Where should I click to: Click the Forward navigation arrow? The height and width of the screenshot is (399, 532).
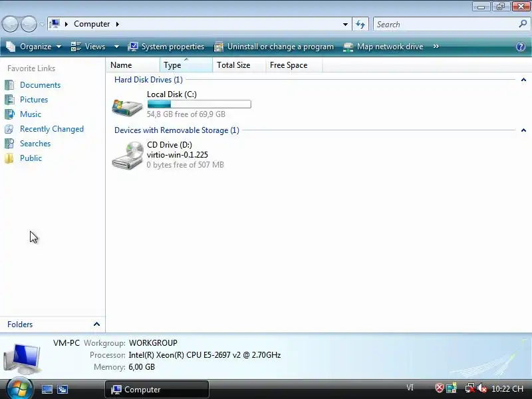[x=29, y=24]
